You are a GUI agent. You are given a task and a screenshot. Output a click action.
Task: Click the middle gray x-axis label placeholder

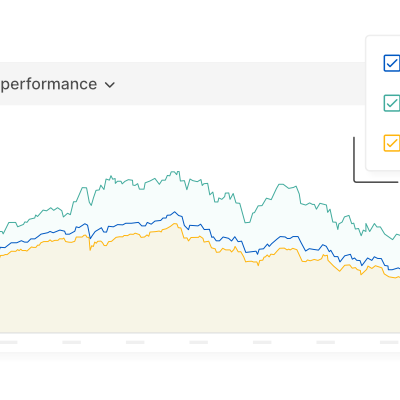click(199, 342)
